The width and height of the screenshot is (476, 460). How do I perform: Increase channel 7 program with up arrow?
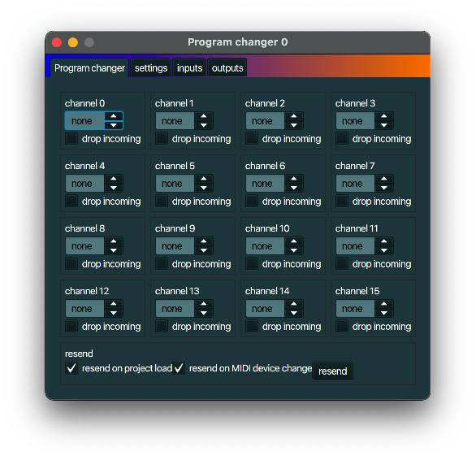tap(384, 179)
